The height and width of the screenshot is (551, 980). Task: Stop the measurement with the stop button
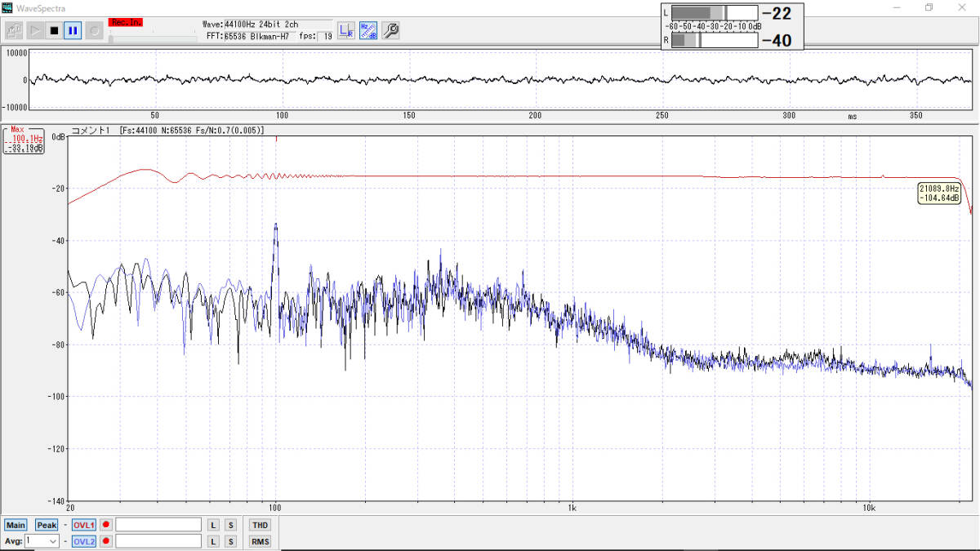pos(54,31)
